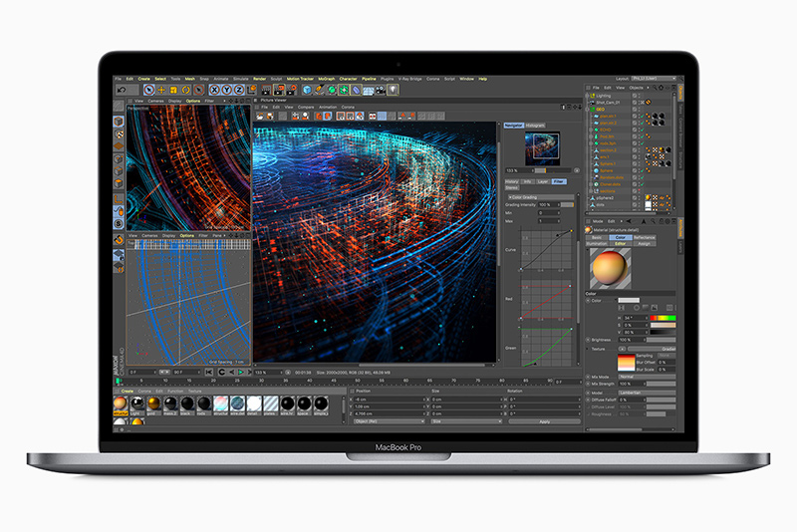Click the Apply button in coordinates panel

point(543,421)
